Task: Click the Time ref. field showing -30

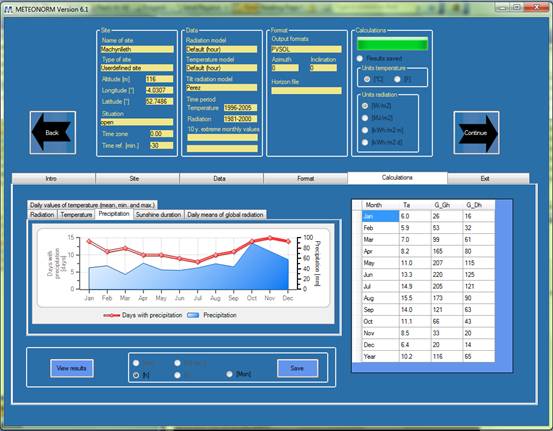Action: point(162,145)
